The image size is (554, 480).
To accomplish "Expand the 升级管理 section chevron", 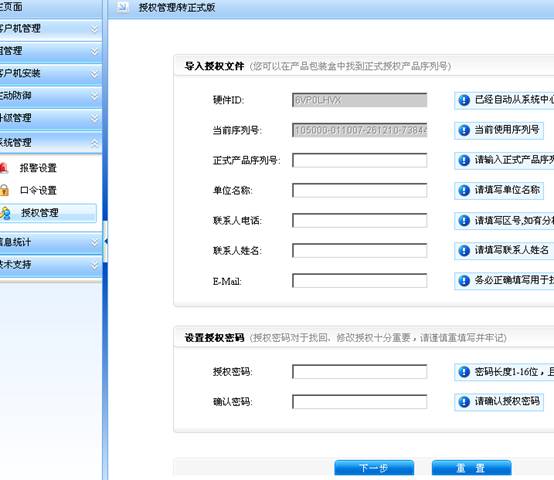I will click(94, 118).
